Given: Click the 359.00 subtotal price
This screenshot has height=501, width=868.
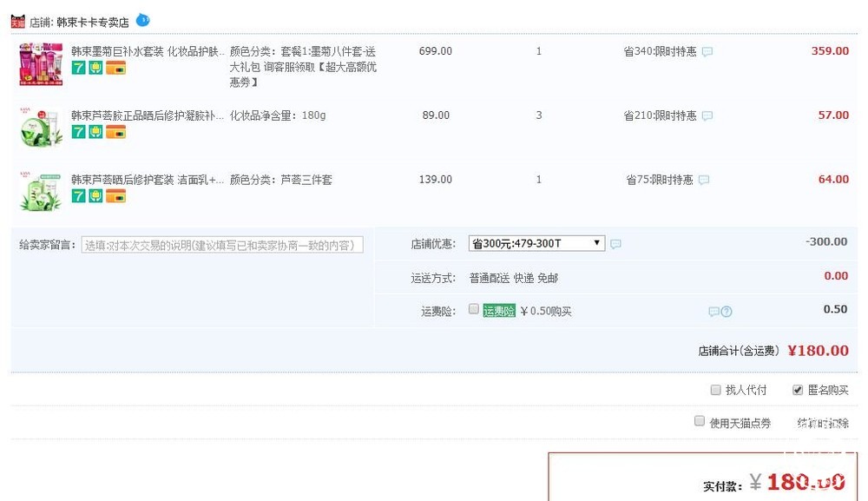Looking at the screenshot, I should click(830, 51).
